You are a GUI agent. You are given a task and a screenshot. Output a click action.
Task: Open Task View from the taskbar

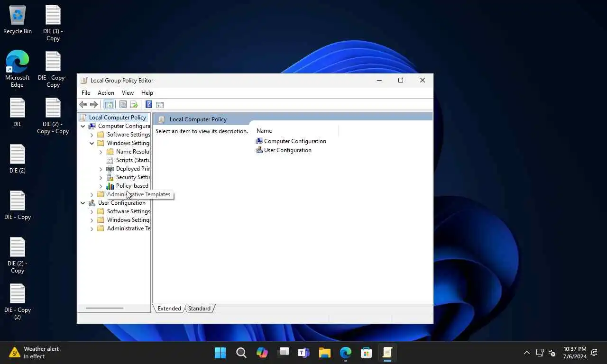(x=283, y=353)
